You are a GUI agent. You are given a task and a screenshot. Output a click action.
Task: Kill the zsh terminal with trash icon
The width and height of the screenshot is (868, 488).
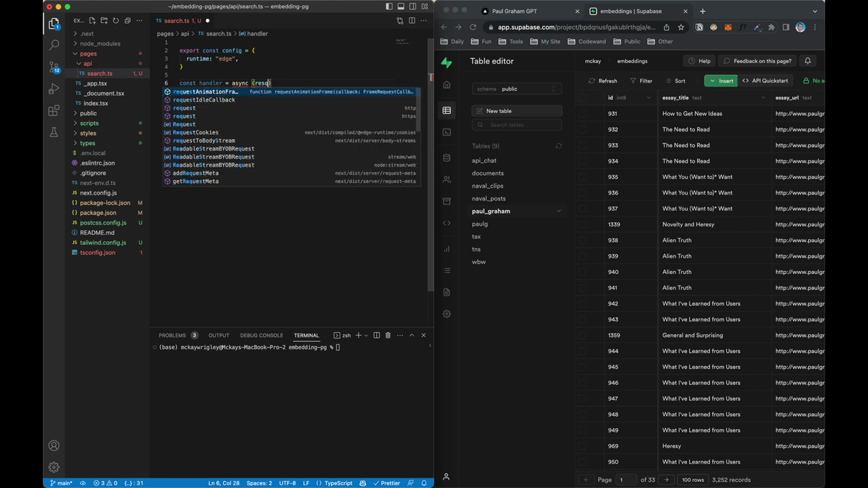(388, 335)
